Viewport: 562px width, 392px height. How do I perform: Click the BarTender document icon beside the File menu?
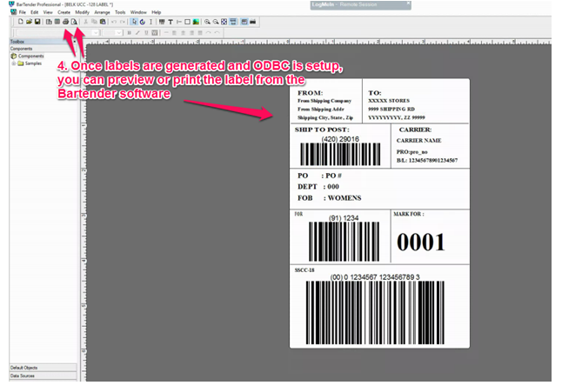[x=14, y=12]
